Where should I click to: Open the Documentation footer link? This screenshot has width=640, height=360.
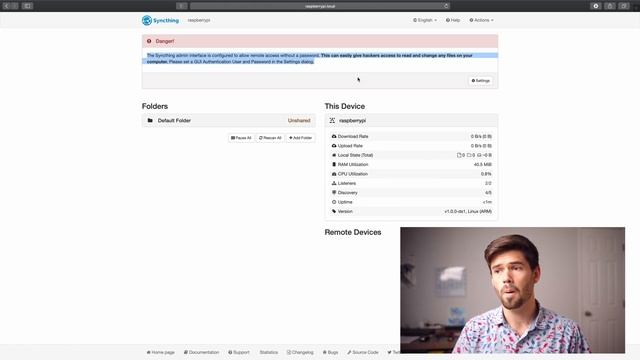pos(201,352)
